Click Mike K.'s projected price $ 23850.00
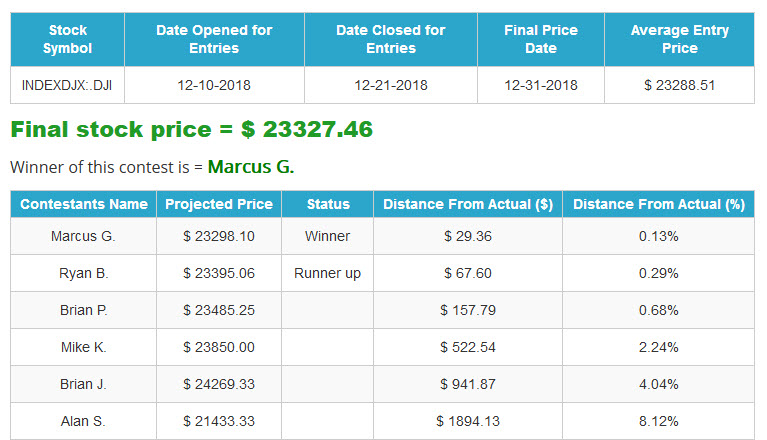The width and height of the screenshot is (767, 440). 219,347
